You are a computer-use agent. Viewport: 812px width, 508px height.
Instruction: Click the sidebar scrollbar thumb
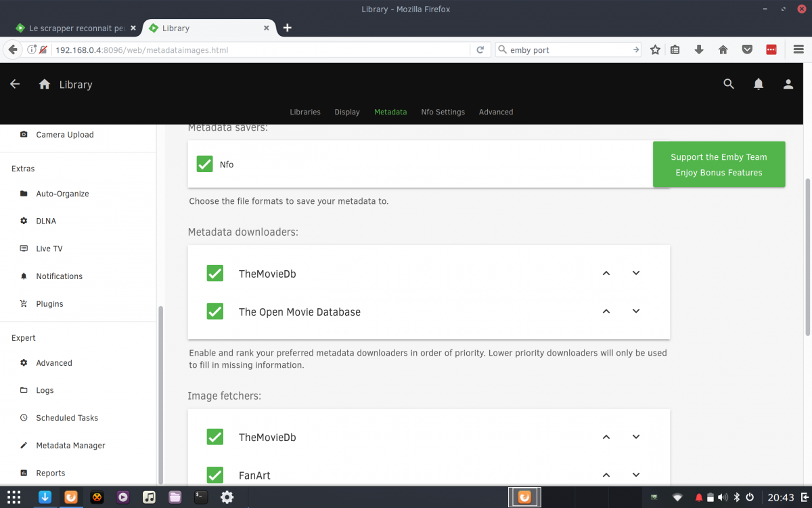point(160,394)
